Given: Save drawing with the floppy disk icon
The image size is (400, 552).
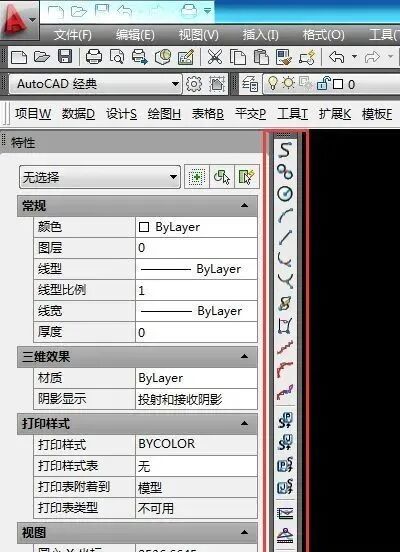Looking at the screenshot, I should coord(65,56).
